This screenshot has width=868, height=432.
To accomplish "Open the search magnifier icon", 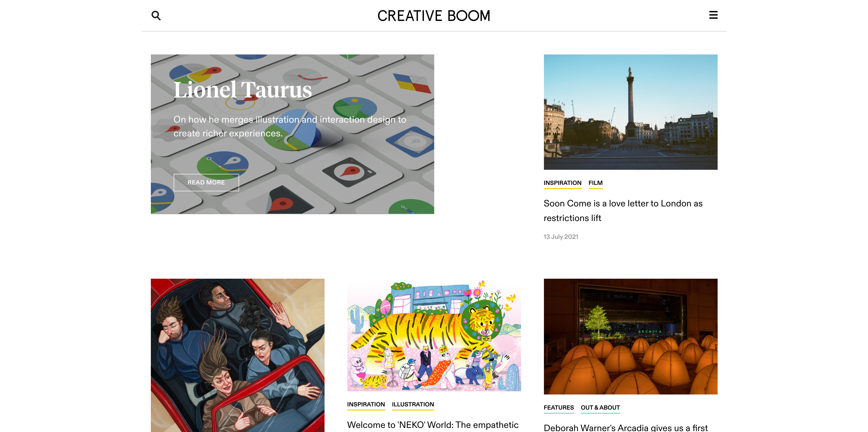I will pyautogui.click(x=156, y=16).
